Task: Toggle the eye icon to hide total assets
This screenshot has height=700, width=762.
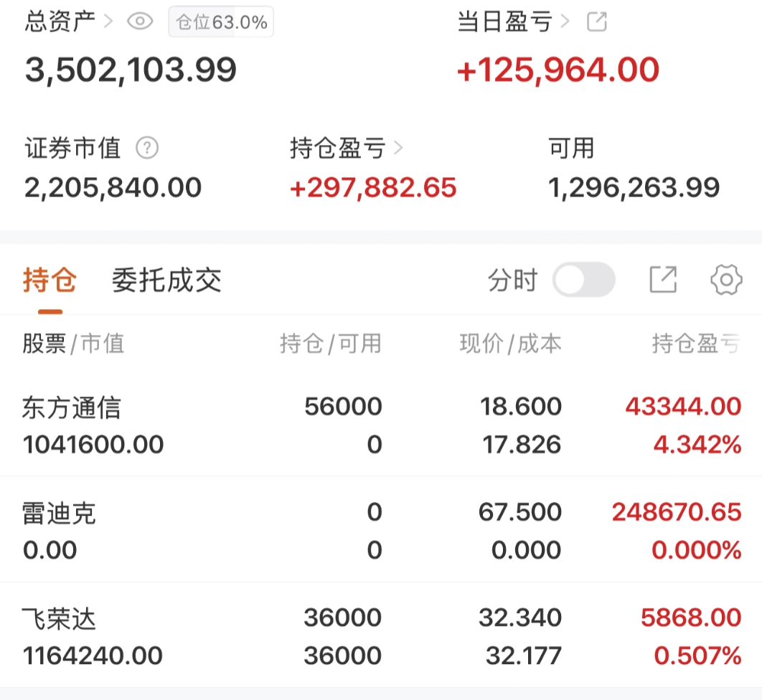Action: click(140, 22)
